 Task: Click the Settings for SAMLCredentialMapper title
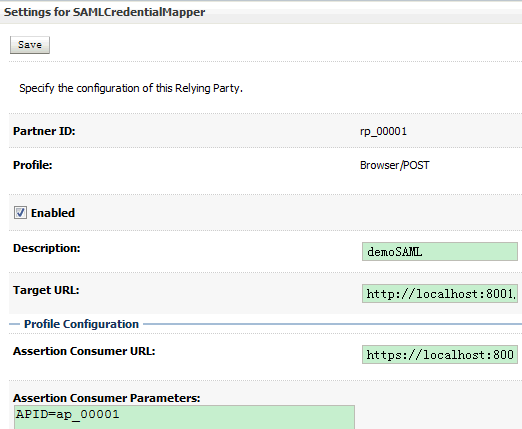click(104, 12)
